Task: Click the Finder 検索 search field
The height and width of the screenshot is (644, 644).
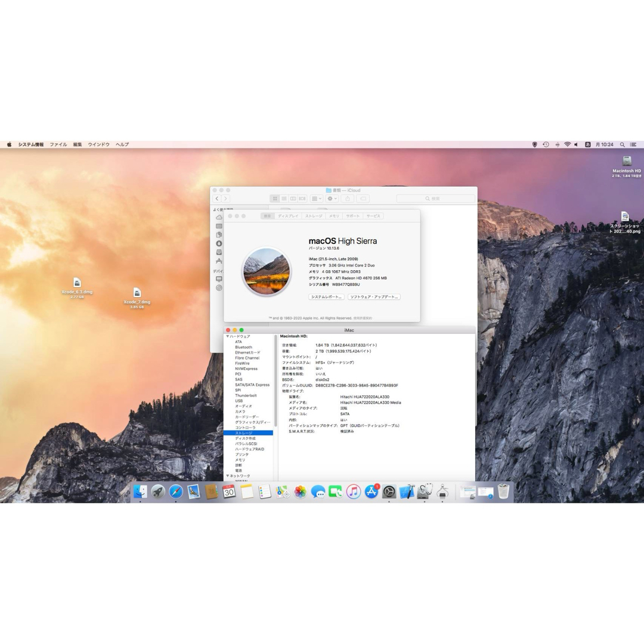Action: pos(436,199)
